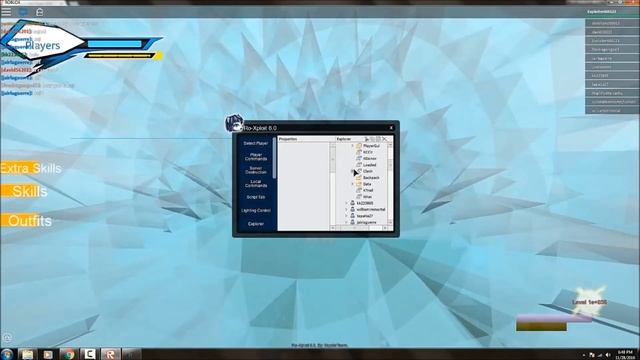Click the Explorer panel close X icon
Screen dimensions: 640x360
(x=384, y=139)
